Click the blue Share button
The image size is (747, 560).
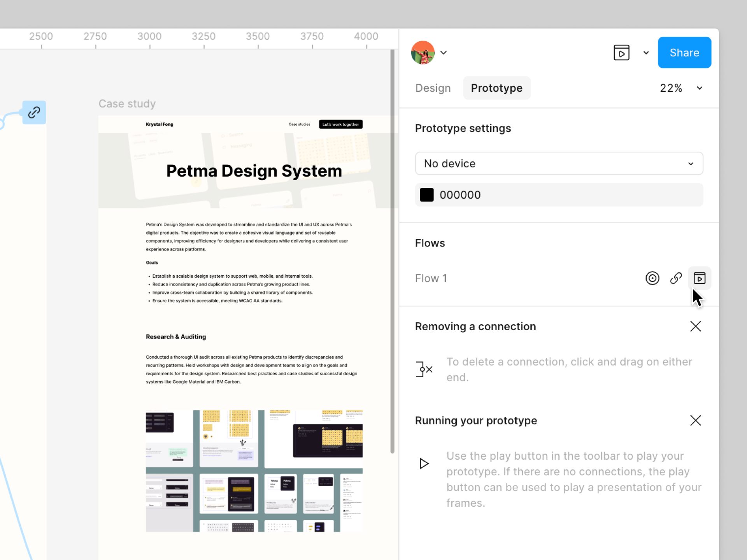684,52
